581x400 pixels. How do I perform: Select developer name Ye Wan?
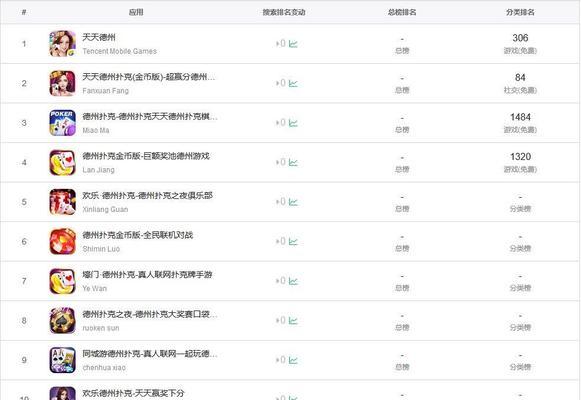[x=94, y=289]
